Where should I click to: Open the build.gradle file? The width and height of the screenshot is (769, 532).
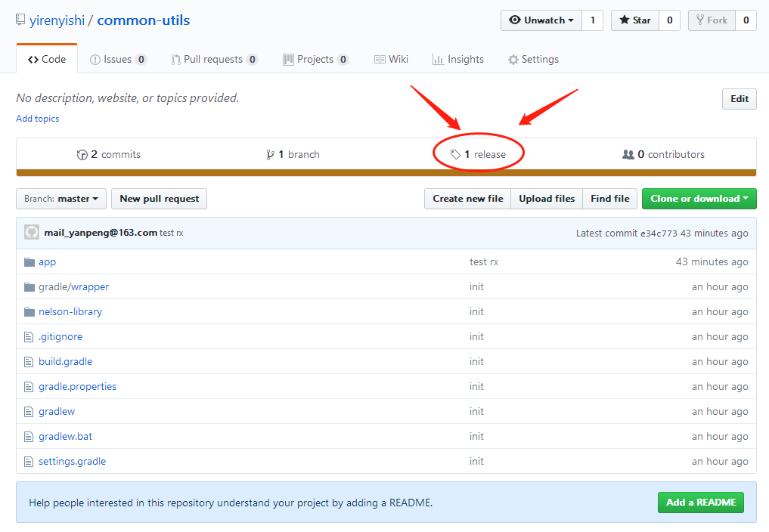pos(65,362)
